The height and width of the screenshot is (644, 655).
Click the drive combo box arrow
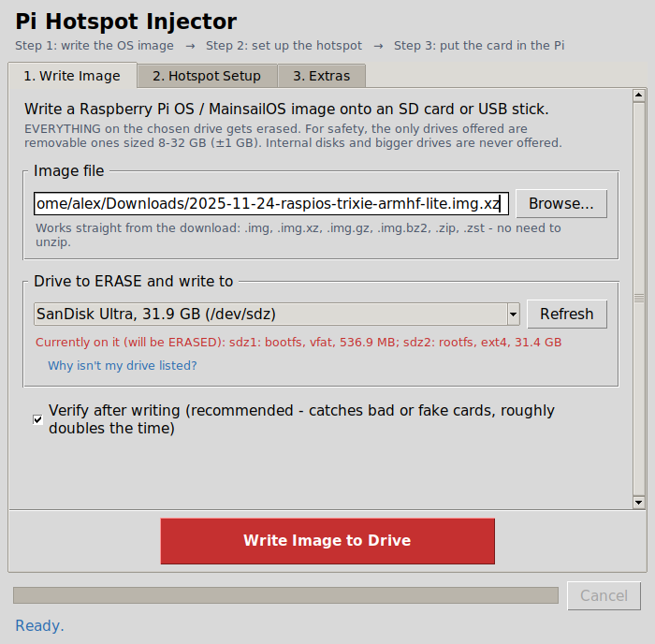[513, 314]
